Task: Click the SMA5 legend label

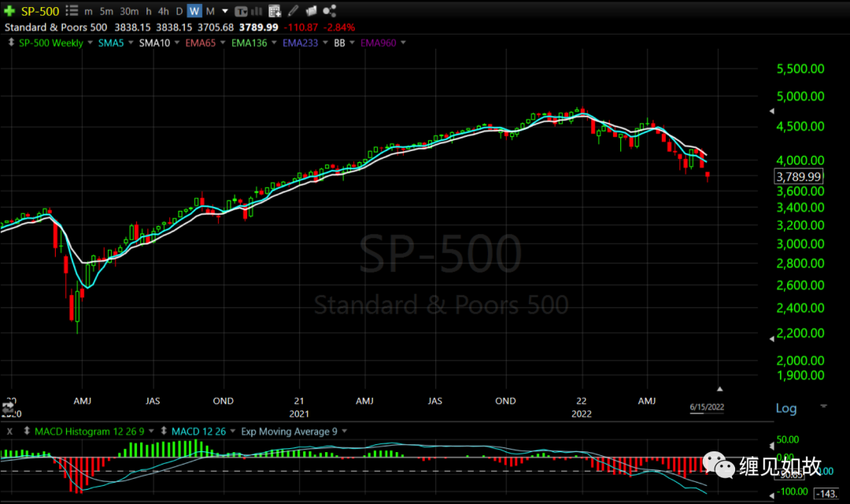Action: [x=111, y=42]
